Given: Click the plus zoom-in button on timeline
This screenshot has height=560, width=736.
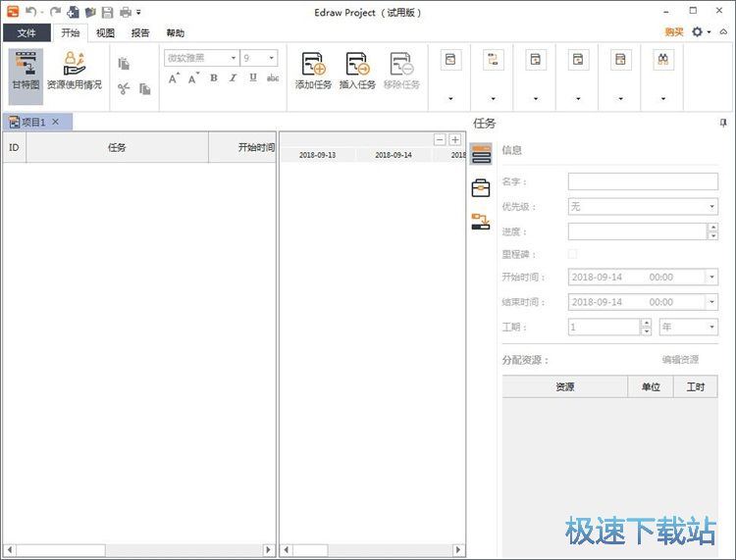Looking at the screenshot, I should click(x=455, y=140).
